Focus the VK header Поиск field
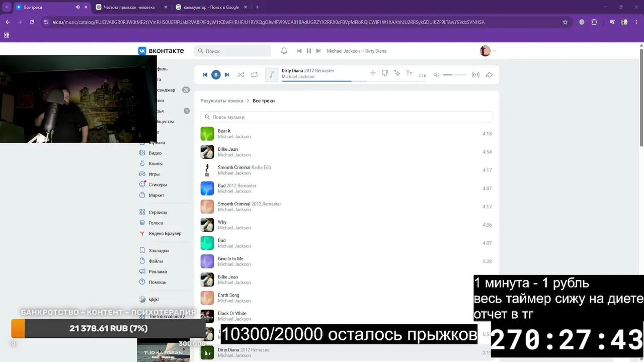The image size is (644, 362). click(x=232, y=51)
